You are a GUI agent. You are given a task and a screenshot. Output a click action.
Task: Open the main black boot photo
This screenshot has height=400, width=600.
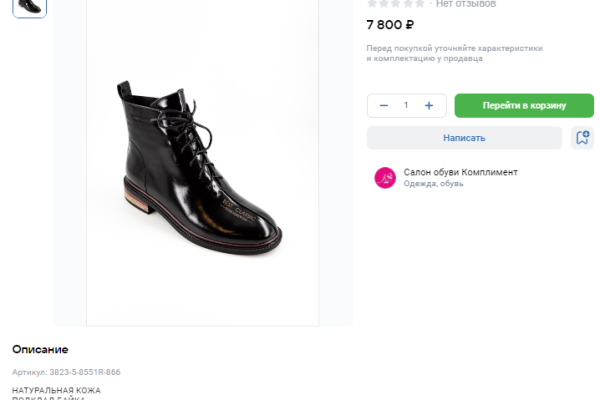pyautogui.click(x=202, y=166)
